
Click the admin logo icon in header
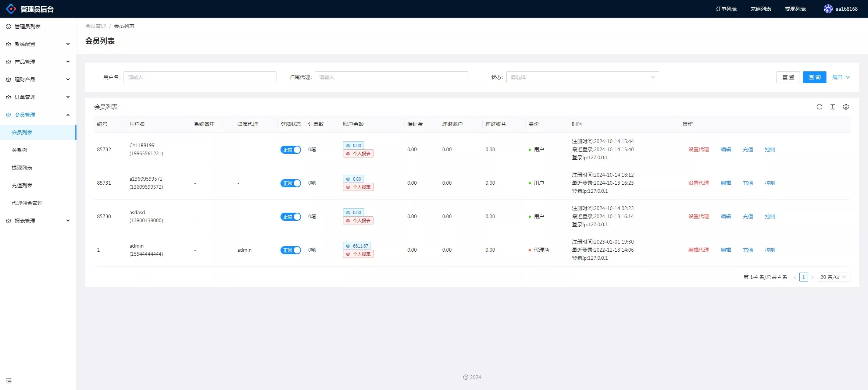click(11, 9)
